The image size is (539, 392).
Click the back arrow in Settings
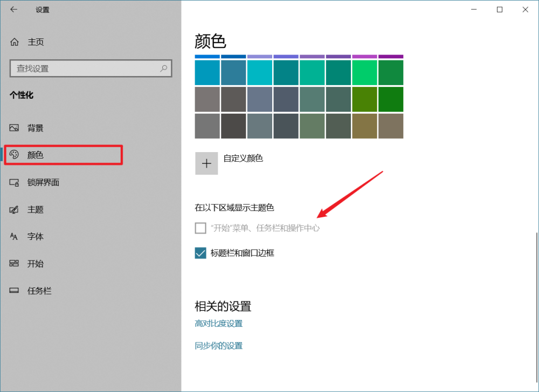pyautogui.click(x=14, y=9)
